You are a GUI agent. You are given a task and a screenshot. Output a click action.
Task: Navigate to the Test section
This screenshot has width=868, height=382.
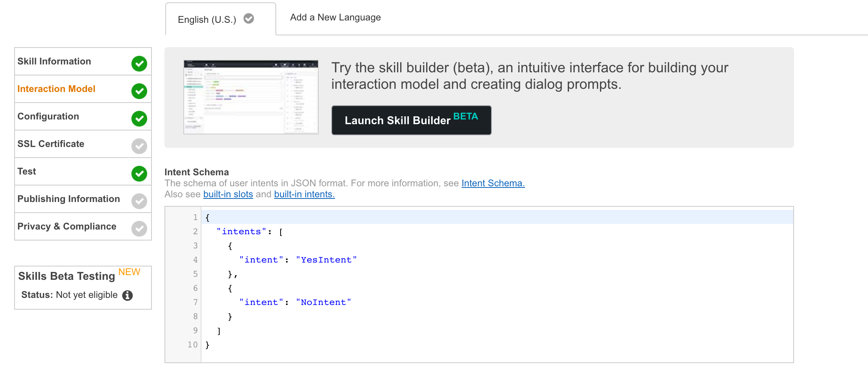click(x=83, y=171)
